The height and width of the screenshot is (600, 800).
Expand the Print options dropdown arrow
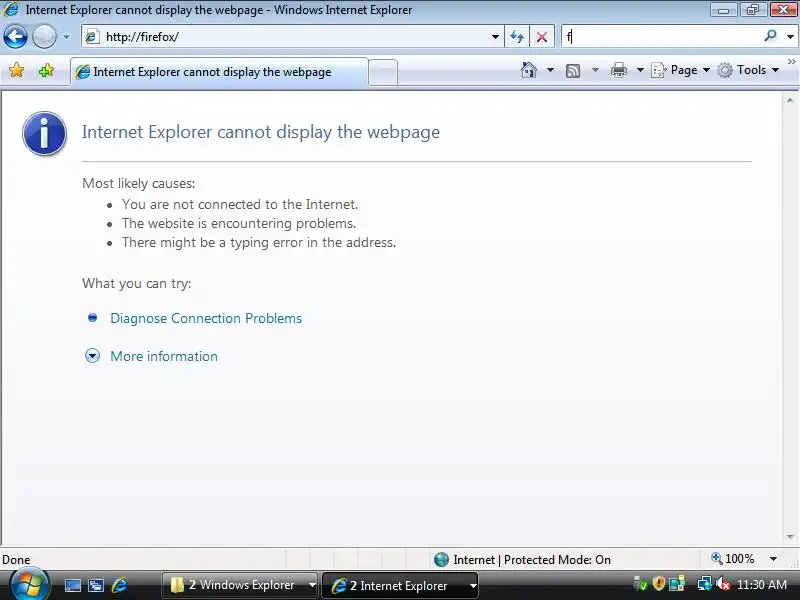(640, 70)
